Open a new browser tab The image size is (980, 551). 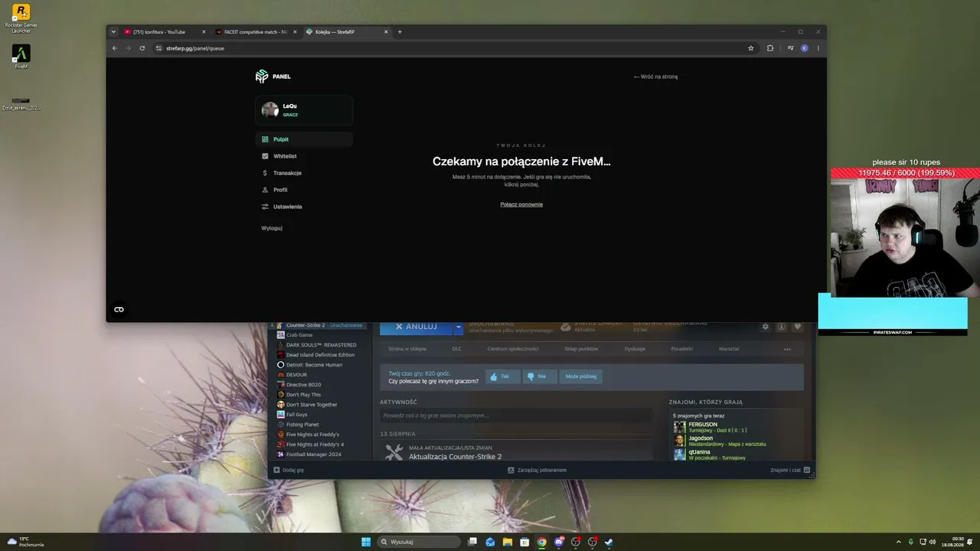[400, 32]
